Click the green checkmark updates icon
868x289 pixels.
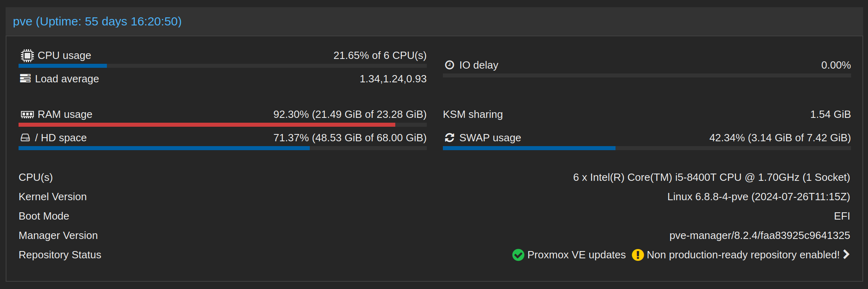518,255
